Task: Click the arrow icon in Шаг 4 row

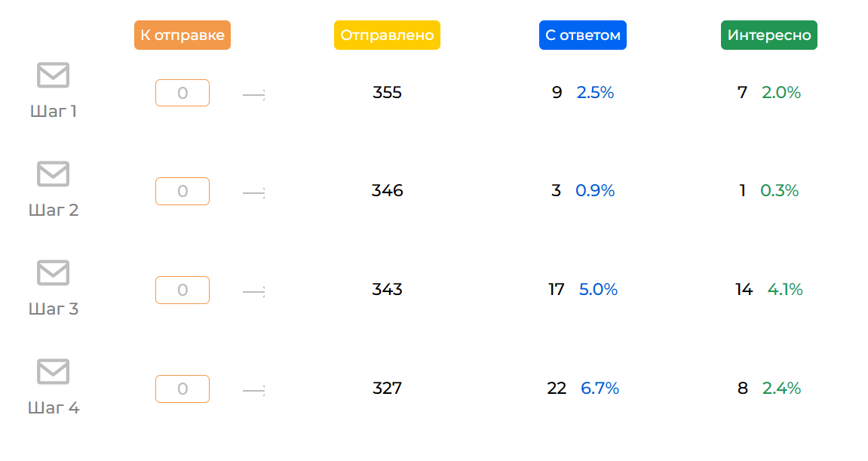Action: click(x=254, y=390)
